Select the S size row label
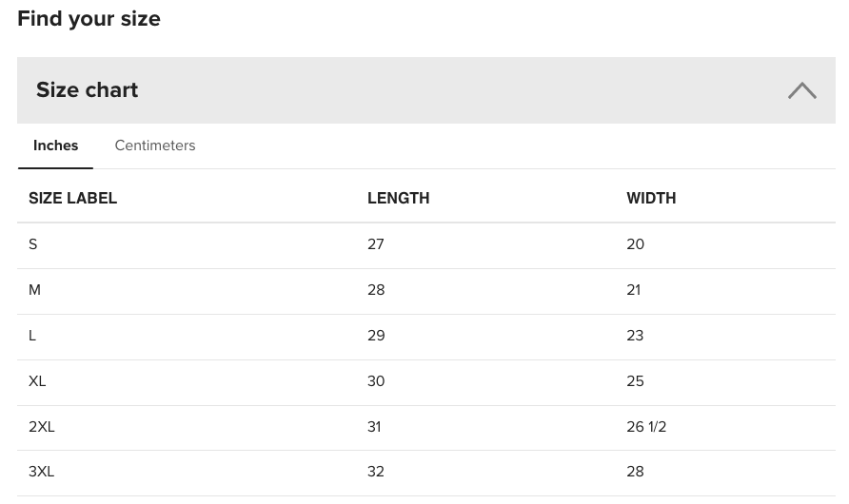The image size is (849, 504). point(33,244)
